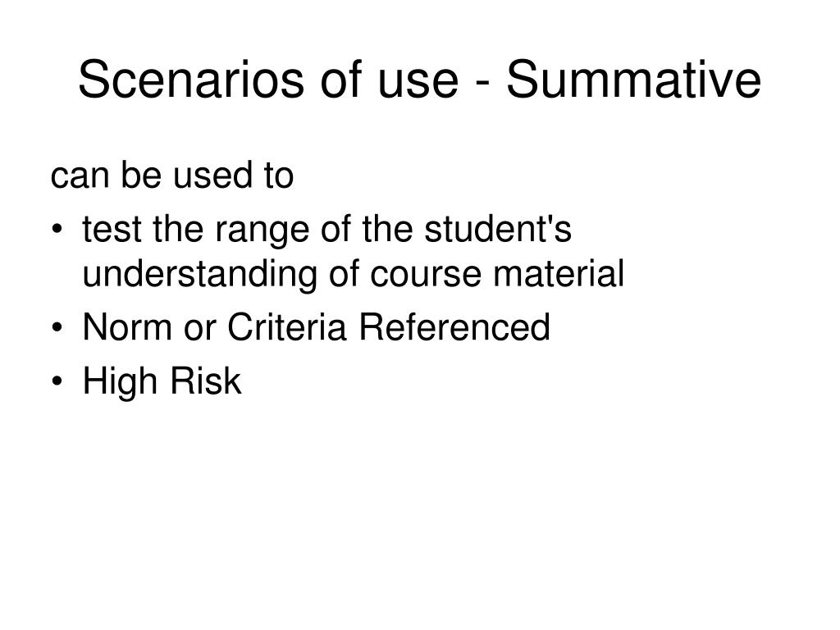Select the word 'Referenced' in second bullet

tap(454, 326)
